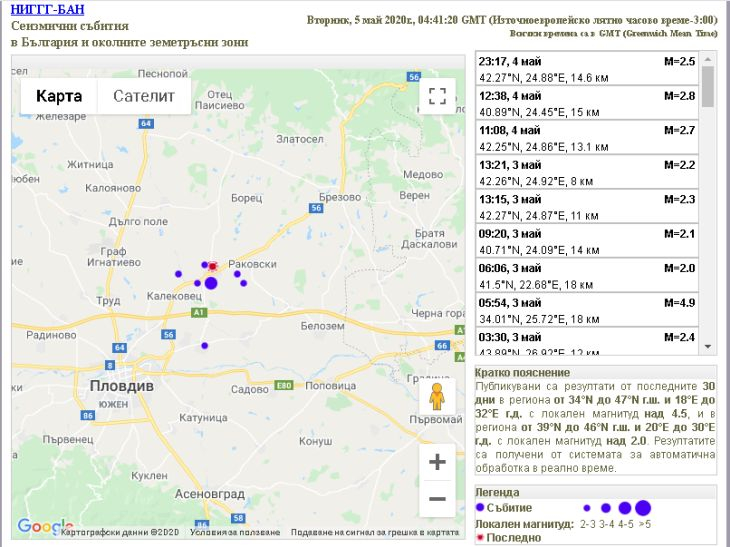Select the 13:15, 3 май M=2.3 event
This screenshot has height=547, width=730.
[x=587, y=207]
